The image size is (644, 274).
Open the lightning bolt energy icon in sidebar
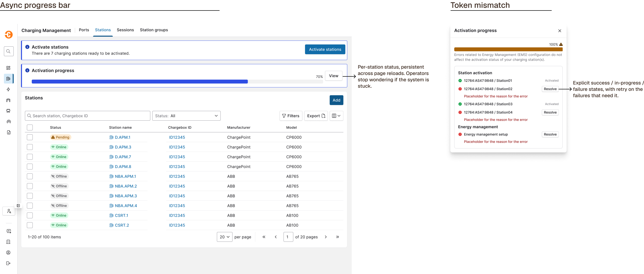(8, 90)
